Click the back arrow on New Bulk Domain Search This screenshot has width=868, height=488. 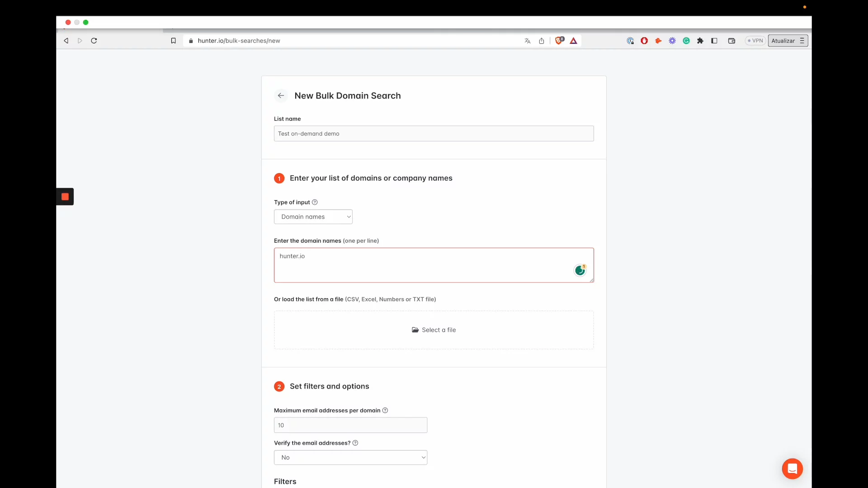pyautogui.click(x=281, y=95)
